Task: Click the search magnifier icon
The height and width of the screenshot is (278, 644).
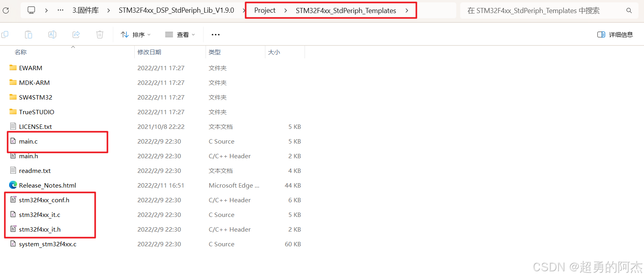Action: pos(629,11)
